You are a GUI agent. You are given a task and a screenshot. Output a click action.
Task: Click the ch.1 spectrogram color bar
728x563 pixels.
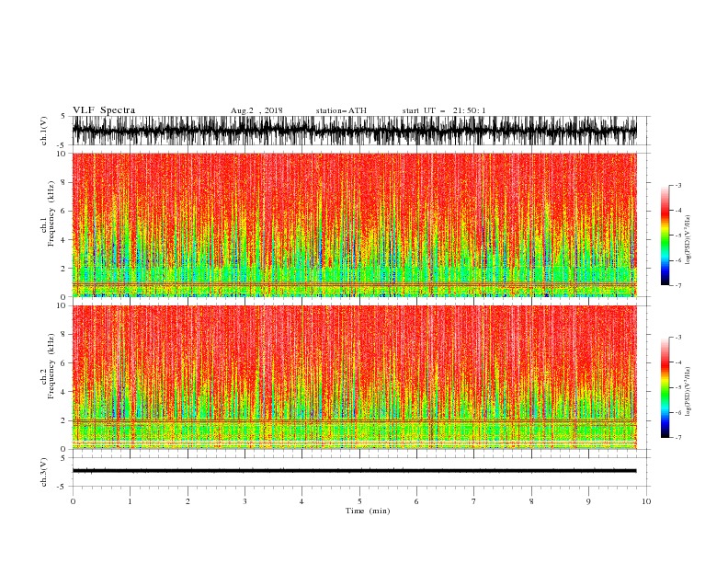pos(665,236)
